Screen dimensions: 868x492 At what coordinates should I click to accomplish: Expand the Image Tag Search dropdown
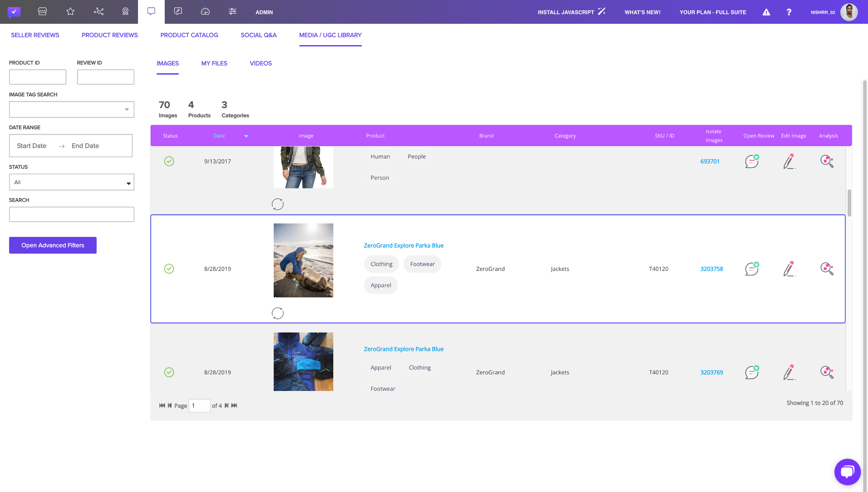(x=126, y=110)
